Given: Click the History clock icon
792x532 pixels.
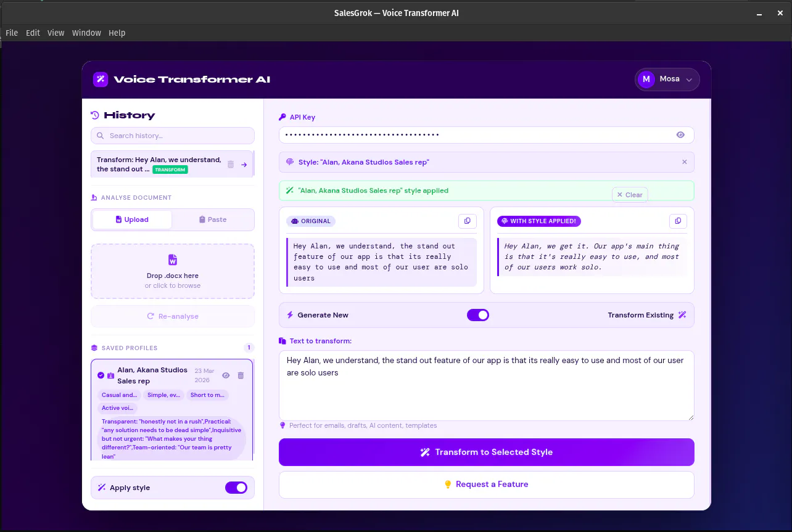Looking at the screenshot, I should click(x=95, y=115).
